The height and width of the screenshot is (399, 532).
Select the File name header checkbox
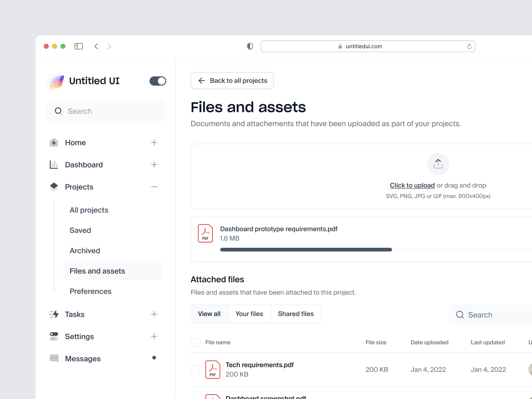pyautogui.click(x=195, y=342)
